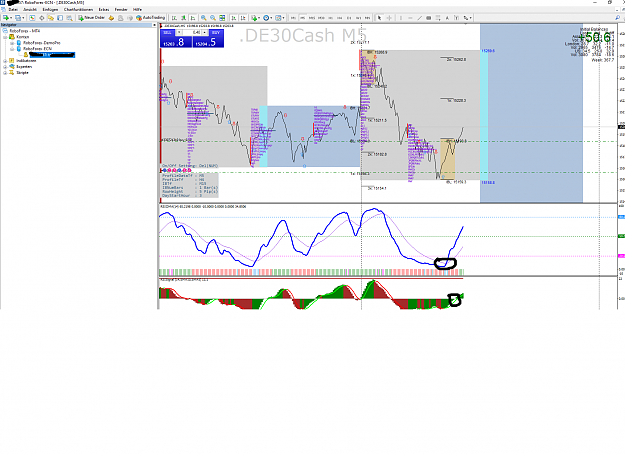
Task: Toggle the Navigator panel toolbar icon
Action: point(51,18)
